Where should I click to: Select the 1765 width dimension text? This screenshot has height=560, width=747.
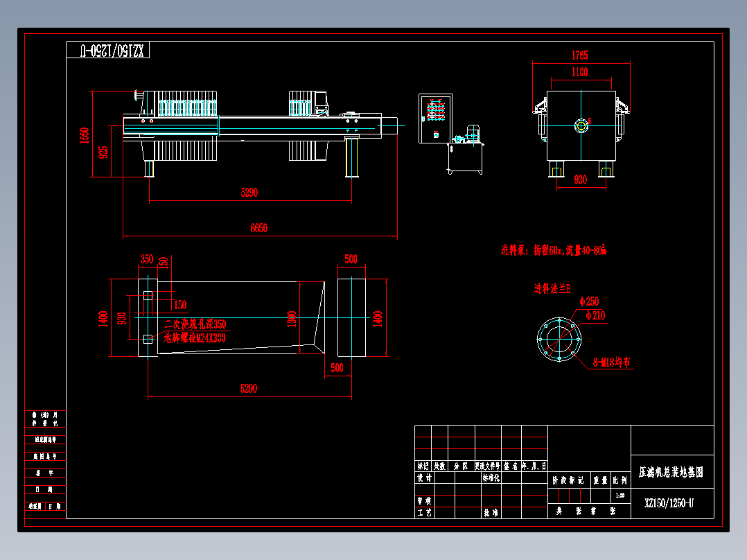579,55
